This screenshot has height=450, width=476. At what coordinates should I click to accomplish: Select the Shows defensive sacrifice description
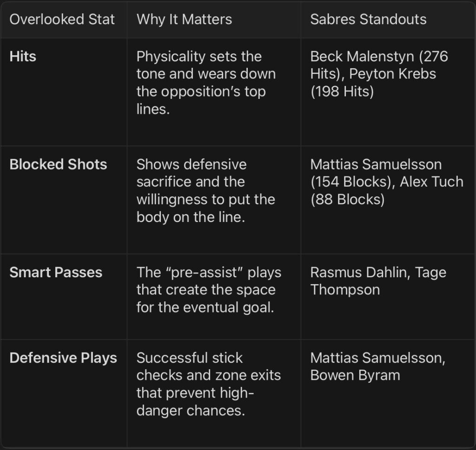coord(206,190)
